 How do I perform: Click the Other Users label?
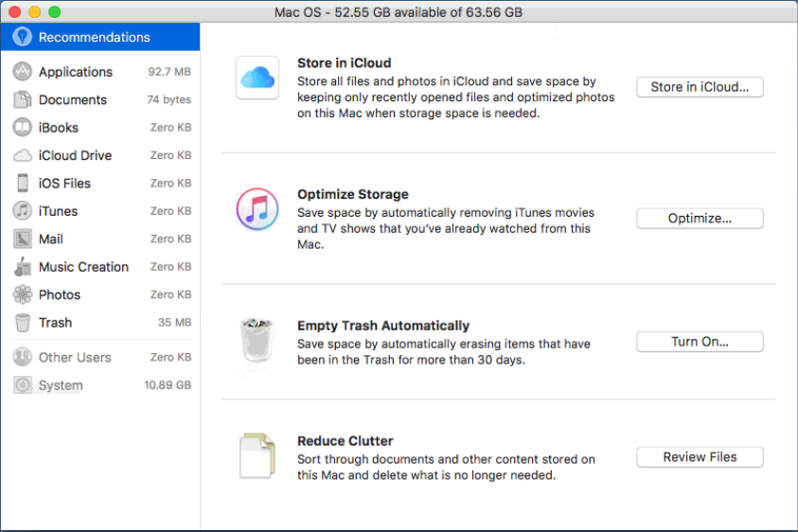pos(75,358)
